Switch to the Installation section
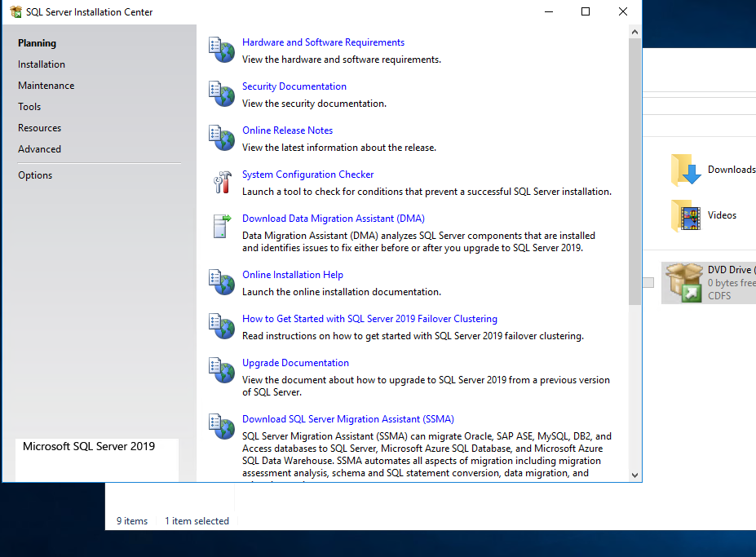The width and height of the screenshot is (756, 557). (x=42, y=64)
